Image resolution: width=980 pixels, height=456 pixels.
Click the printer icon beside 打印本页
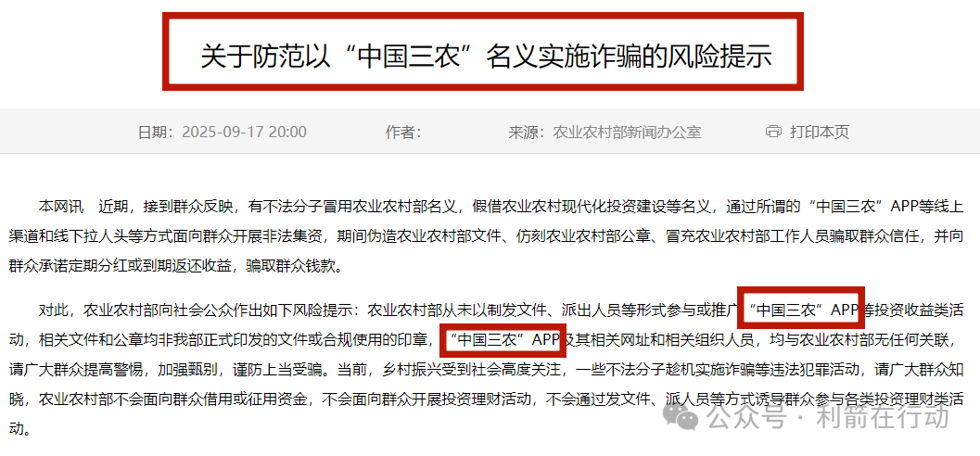[x=774, y=132]
